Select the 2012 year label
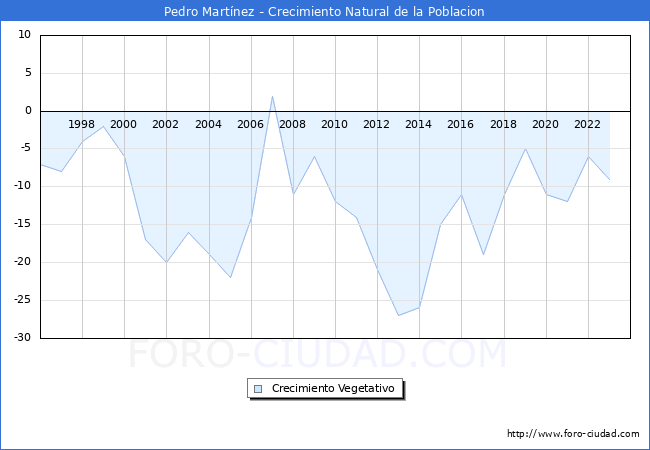This screenshot has width=650, height=450. tap(376, 124)
